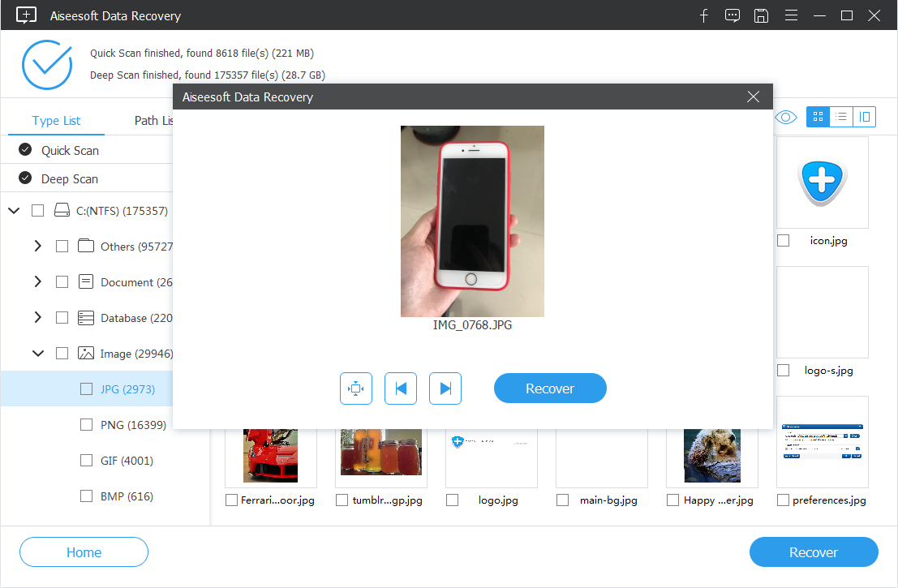Image resolution: width=898 pixels, height=588 pixels.
Task: Select the preferences.jpg checkbox
Action: pos(783,500)
